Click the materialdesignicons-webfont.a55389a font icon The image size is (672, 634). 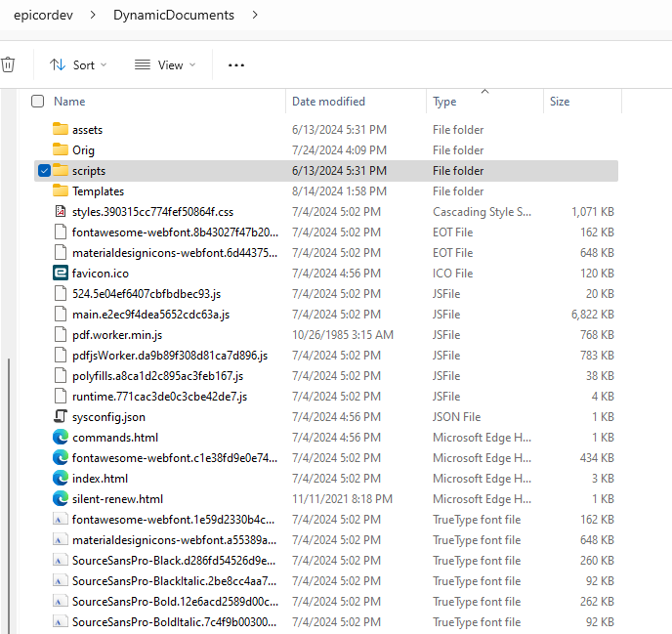pyautogui.click(x=61, y=539)
